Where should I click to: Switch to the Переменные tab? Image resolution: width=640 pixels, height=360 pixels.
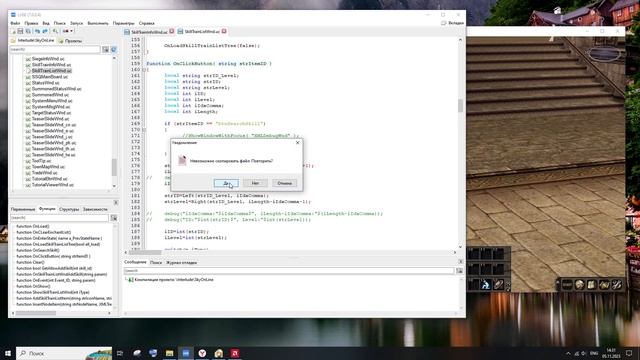23,209
